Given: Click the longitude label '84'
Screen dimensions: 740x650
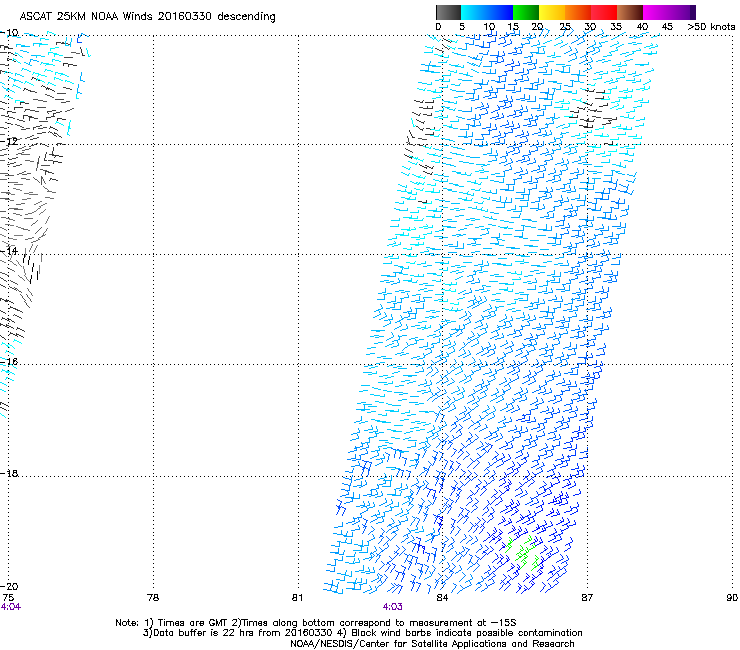Looking at the screenshot, I should tap(442, 598).
